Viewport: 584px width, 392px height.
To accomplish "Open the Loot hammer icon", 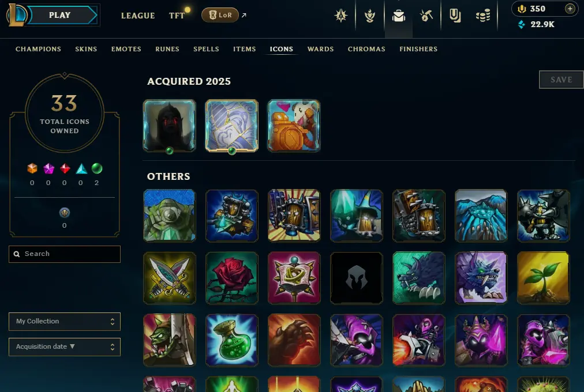I will (x=426, y=16).
